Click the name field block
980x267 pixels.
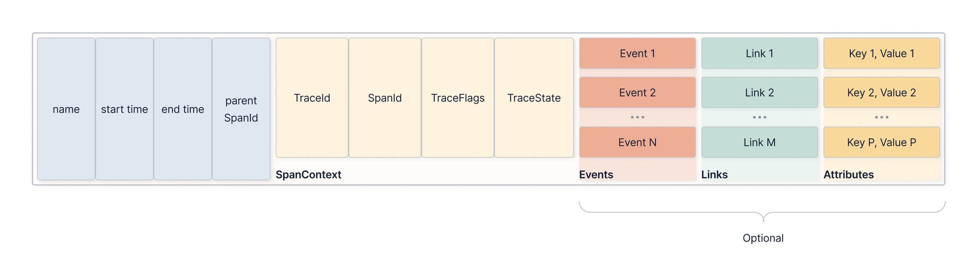pos(66,109)
